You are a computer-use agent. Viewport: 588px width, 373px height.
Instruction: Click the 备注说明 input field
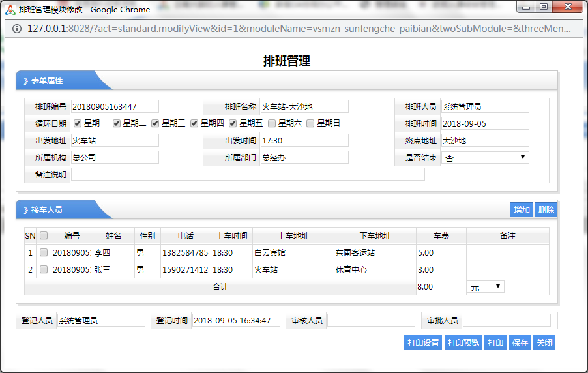pos(248,174)
